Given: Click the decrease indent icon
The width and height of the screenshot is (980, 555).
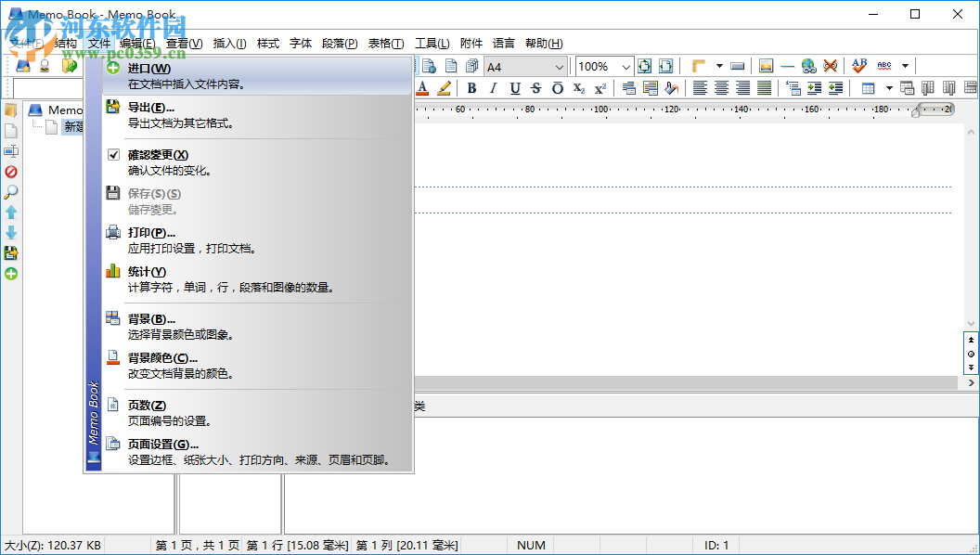Looking at the screenshot, I should tap(835, 88).
